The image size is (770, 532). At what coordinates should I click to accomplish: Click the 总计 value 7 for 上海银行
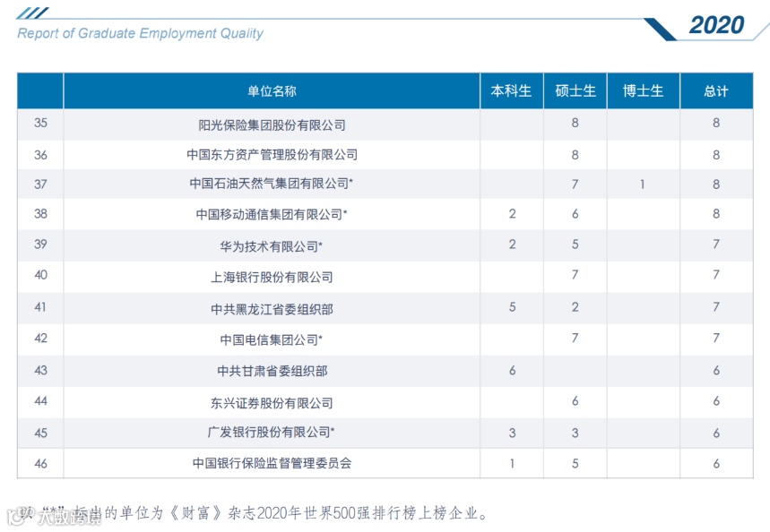pos(716,275)
